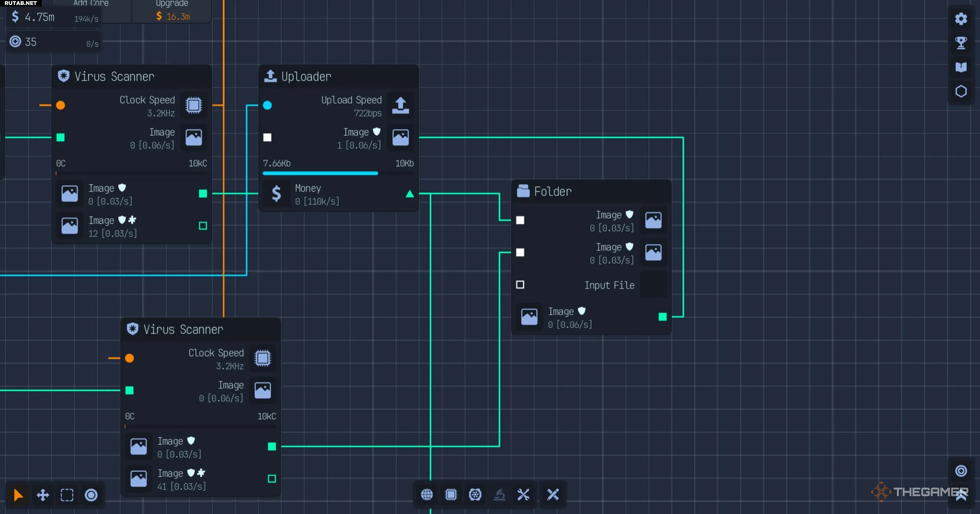Open the settings gear
980x514 pixels.
[961, 19]
